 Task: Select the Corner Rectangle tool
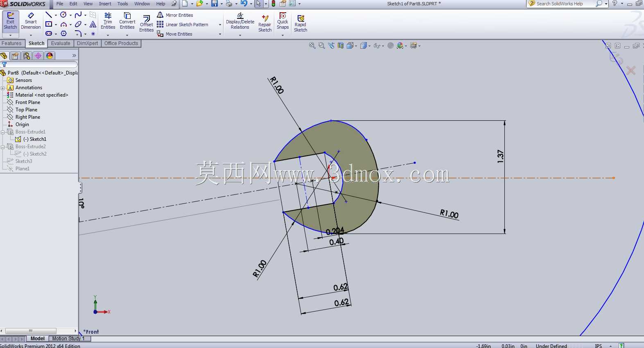49,25
